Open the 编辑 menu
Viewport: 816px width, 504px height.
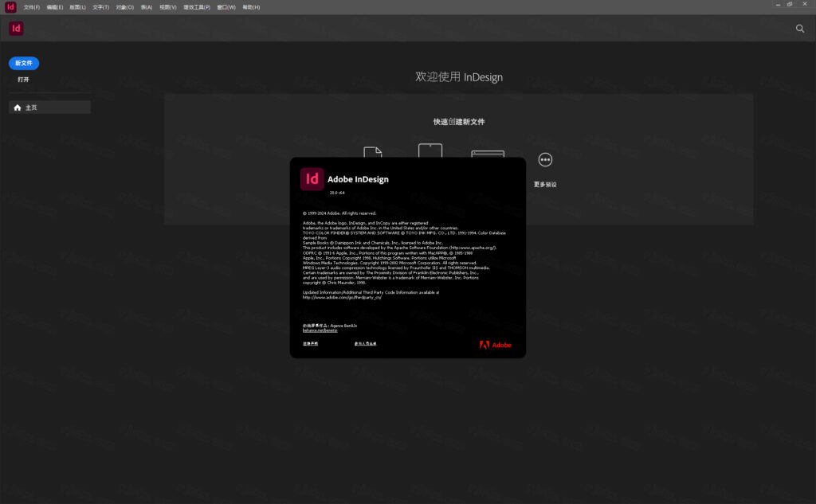(x=53, y=6)
